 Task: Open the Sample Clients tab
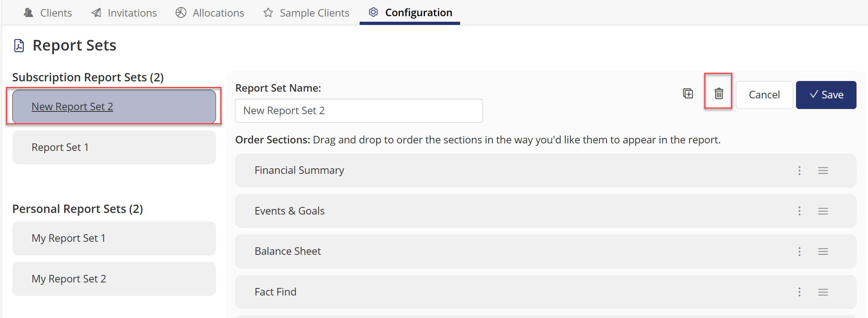[x=306, y=13]
